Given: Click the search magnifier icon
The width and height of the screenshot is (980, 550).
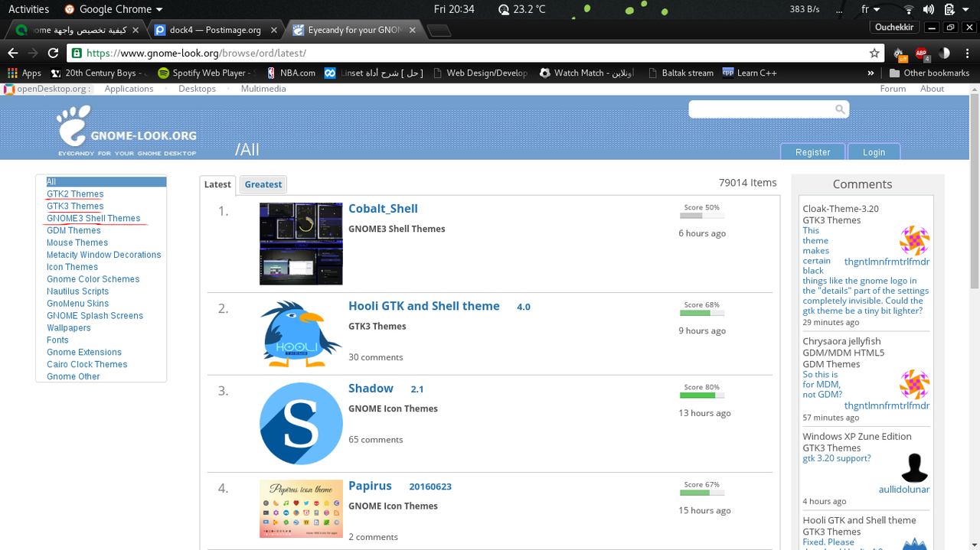Looking at the screenshot, I should coord(840,109).
